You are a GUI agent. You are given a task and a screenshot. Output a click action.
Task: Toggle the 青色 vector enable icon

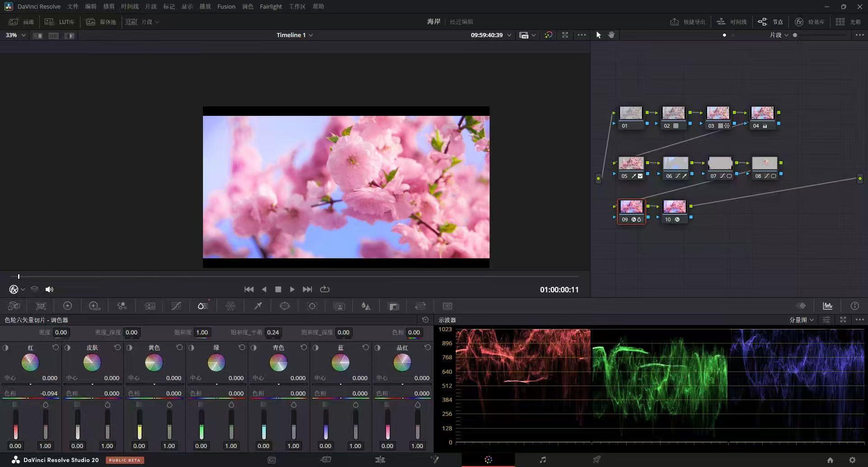click(254, 348)
